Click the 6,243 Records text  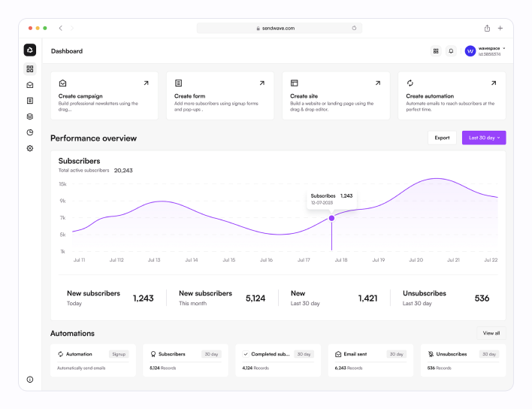[x=349, y=368]
